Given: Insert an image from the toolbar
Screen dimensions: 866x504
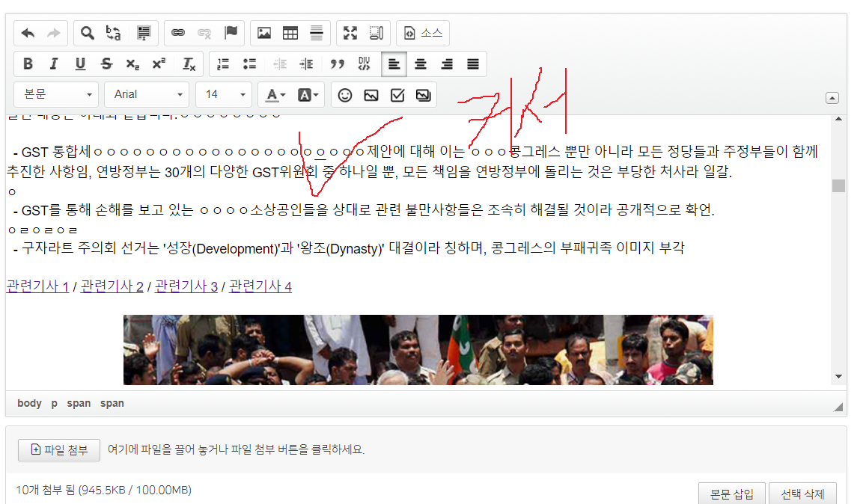Looking at the screenshot, I should tap(264, 33).
